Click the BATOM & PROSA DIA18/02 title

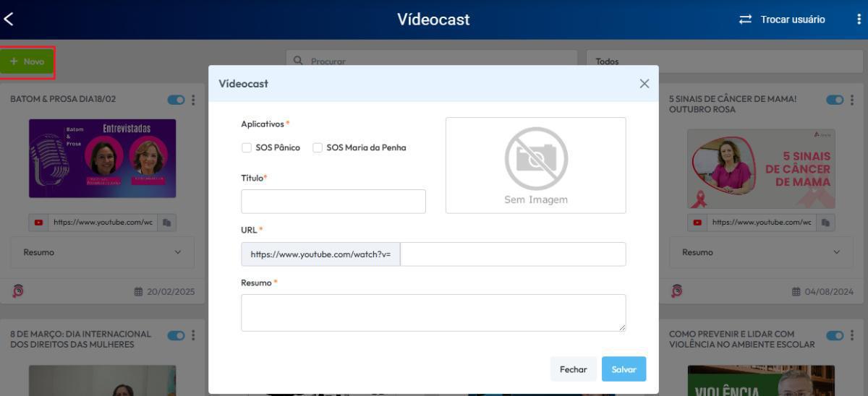(63, 99)
